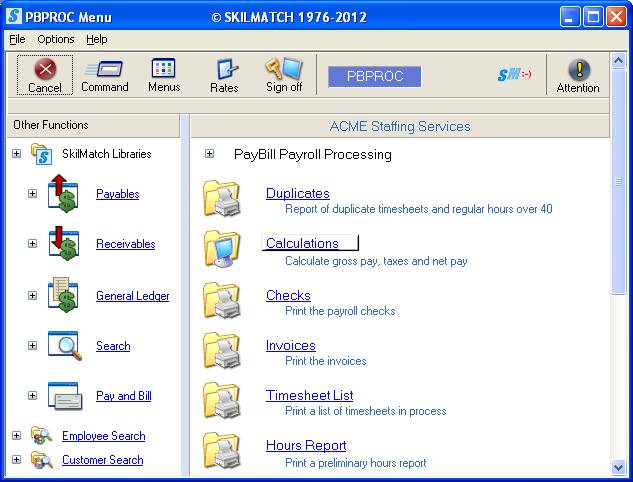Expand the Search tree node
This screenshot has height=482, width=633.
coord(32,346)
